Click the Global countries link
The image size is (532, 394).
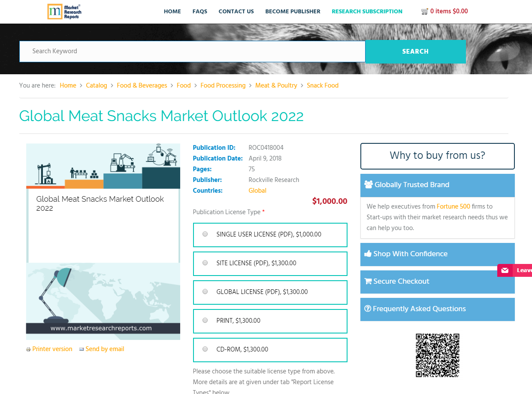click(x=257, y=191)
